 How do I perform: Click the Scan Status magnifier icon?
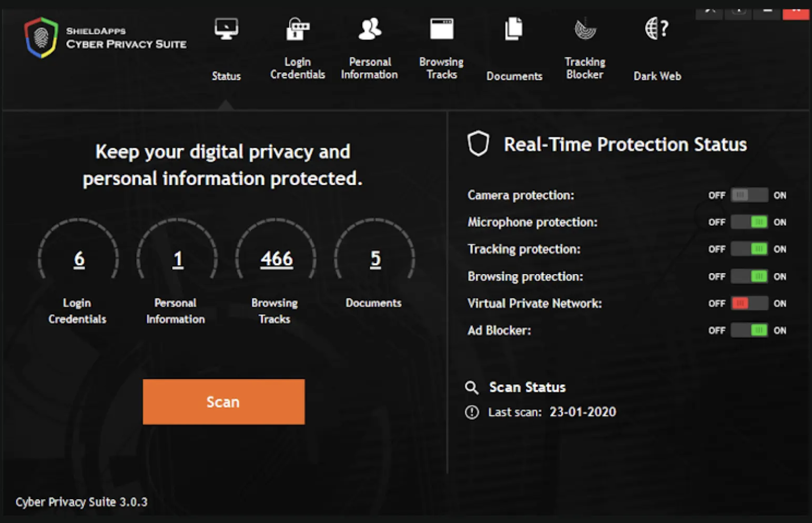coord(472,388)
